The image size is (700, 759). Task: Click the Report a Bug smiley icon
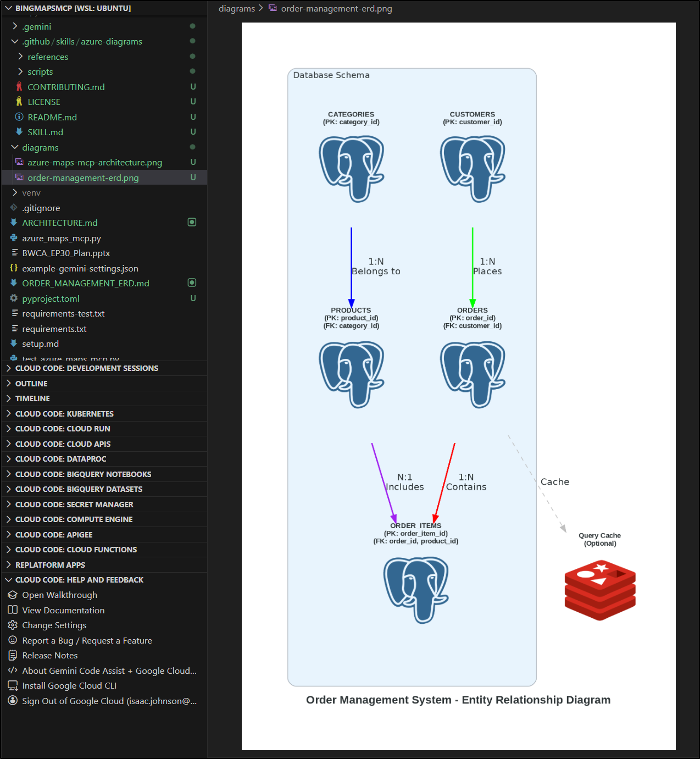tap(13, 640)
